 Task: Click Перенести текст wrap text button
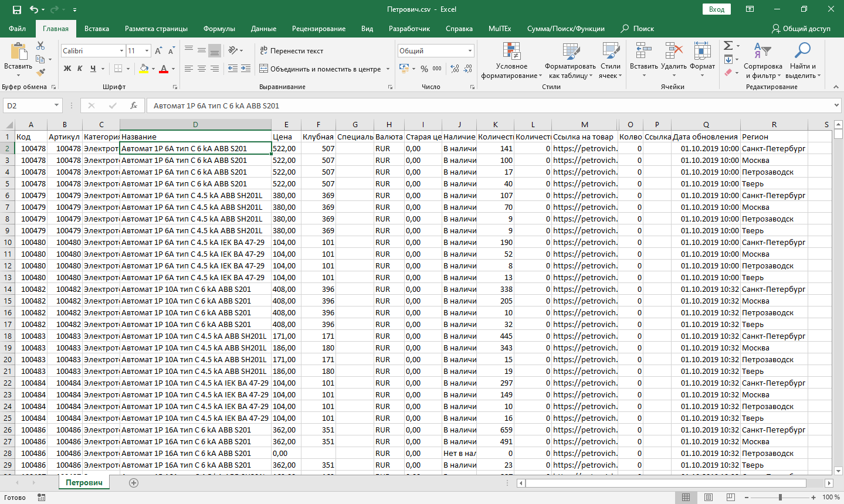pyautogui.click(x=291, y=50)
